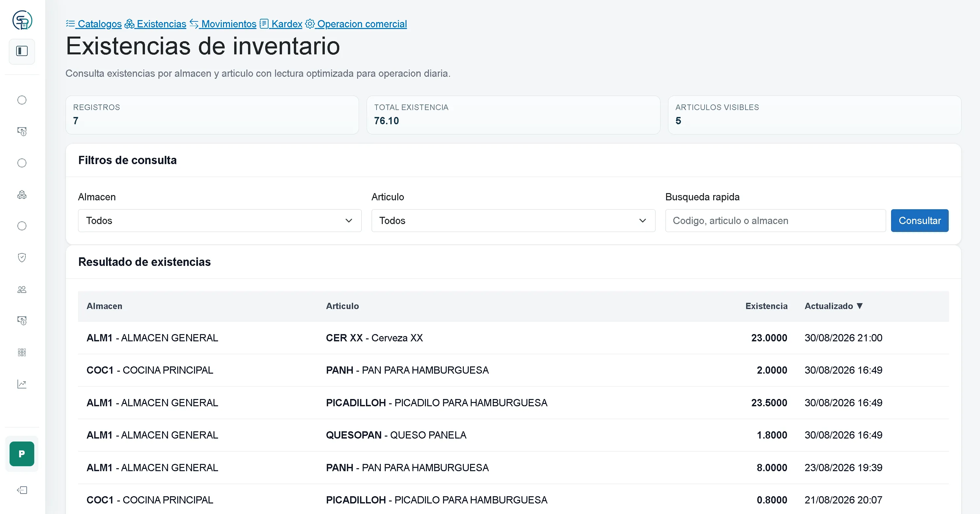980x514 pixels.
Task: Sort by the Existencia column header
Action: pos(766,306)
